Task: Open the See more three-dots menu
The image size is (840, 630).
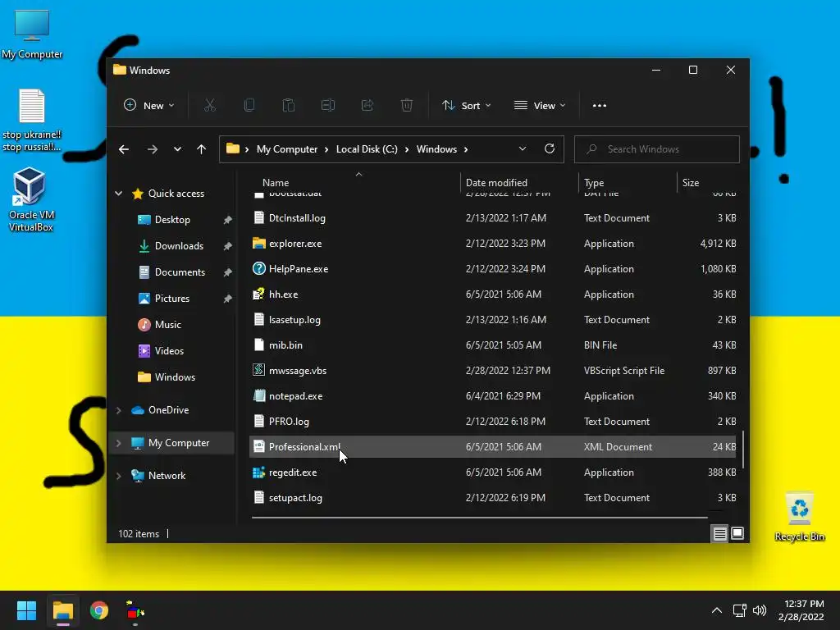Action: click(600, 106)
